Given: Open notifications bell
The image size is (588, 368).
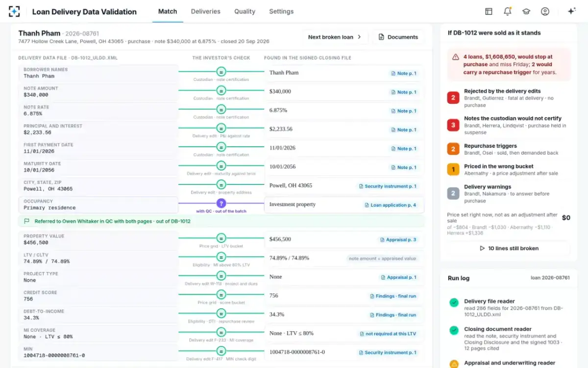Looking at the screenshot, I should coord(507,11).
